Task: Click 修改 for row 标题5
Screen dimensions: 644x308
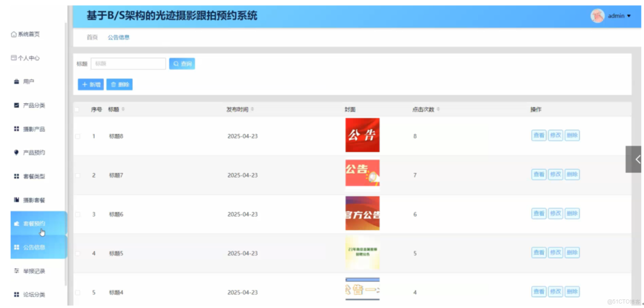Action: pyautogui.click(x=555, y=252)
